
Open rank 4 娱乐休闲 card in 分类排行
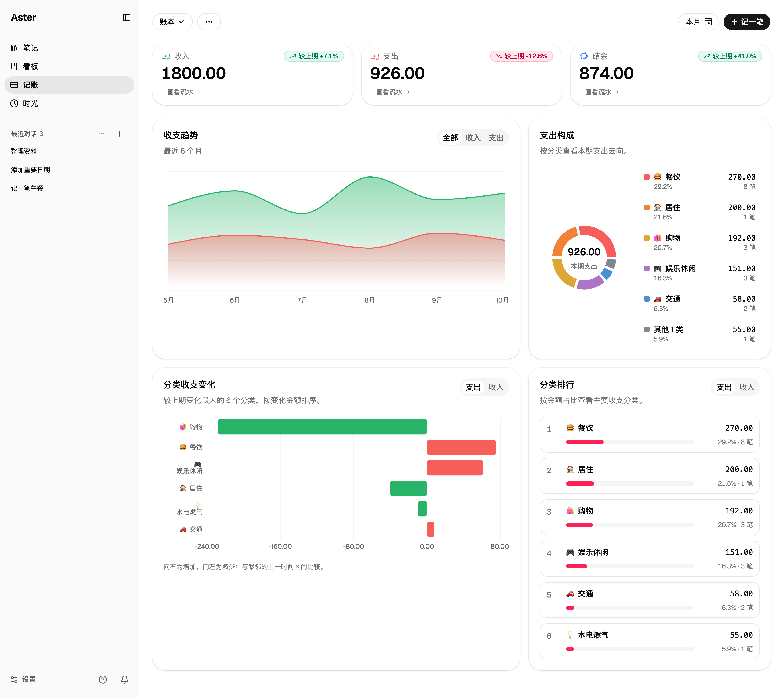(x=649, y=559)
